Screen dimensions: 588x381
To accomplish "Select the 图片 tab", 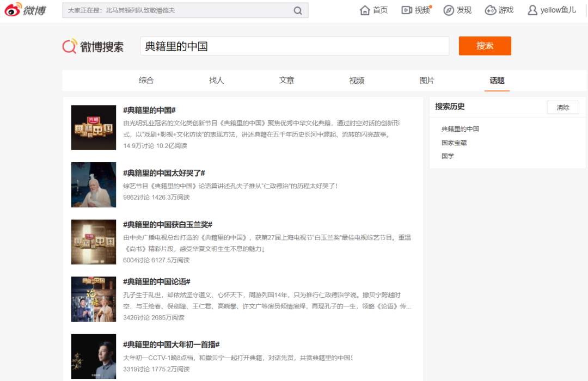I will [x=427, y=81].
